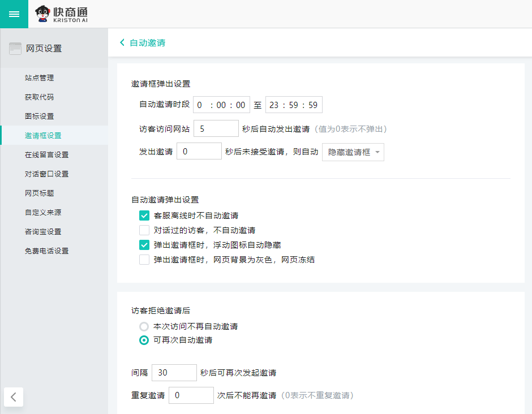The height and width of the screenshot is (414, 532).
Task: Toggle 客服离线时不自动邀请 checkbox
Action: [x=144, y=215]
